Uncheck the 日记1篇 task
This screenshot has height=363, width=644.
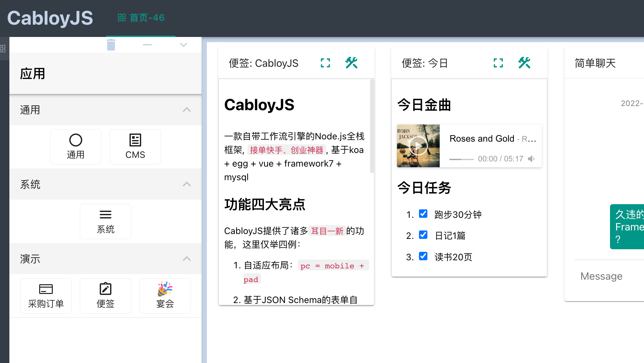[423, 235]
